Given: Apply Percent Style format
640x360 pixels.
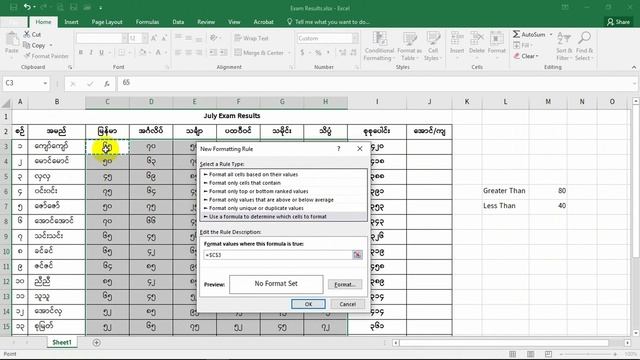Looking at the screenshot, I should [x=318, y=53].
